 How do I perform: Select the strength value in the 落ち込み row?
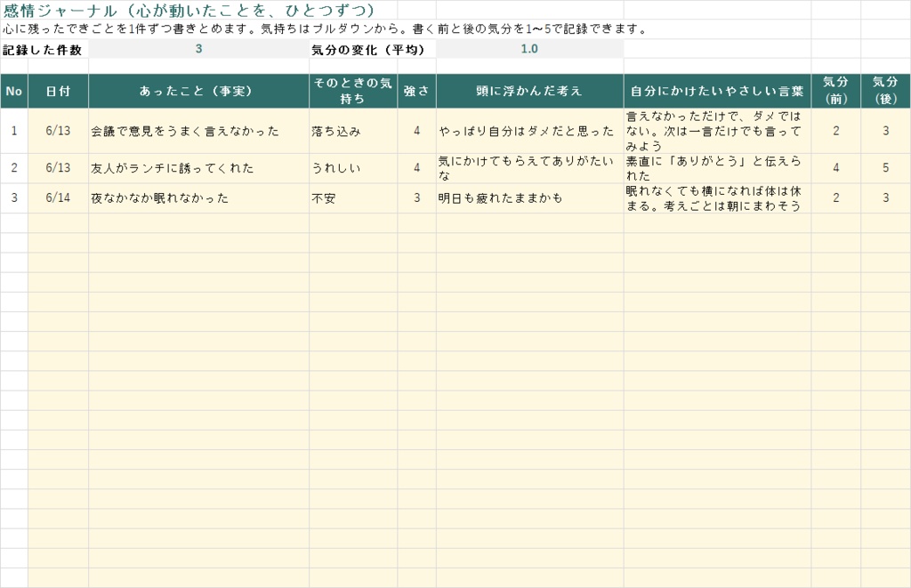pos(416,131)
